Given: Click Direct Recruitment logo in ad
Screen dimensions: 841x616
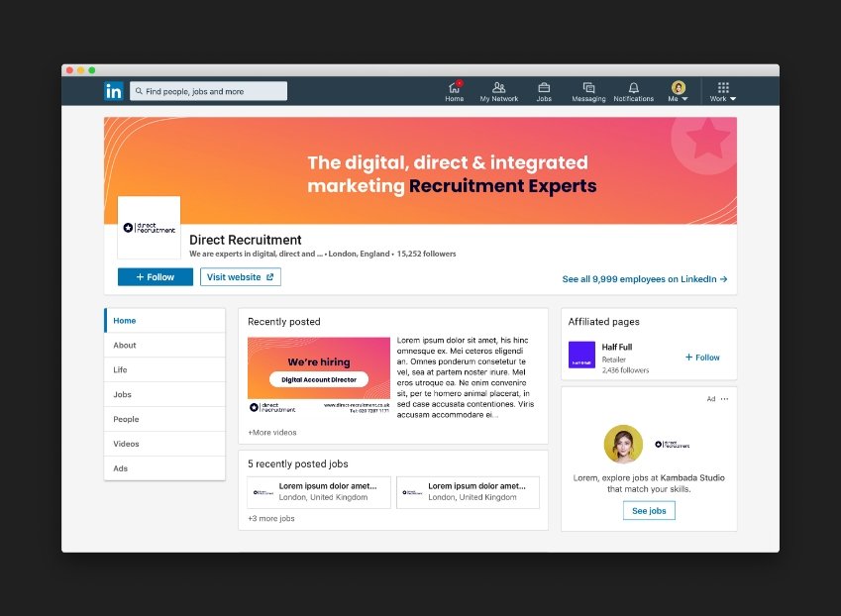Looking at the screenshot, I should point(672,445).
